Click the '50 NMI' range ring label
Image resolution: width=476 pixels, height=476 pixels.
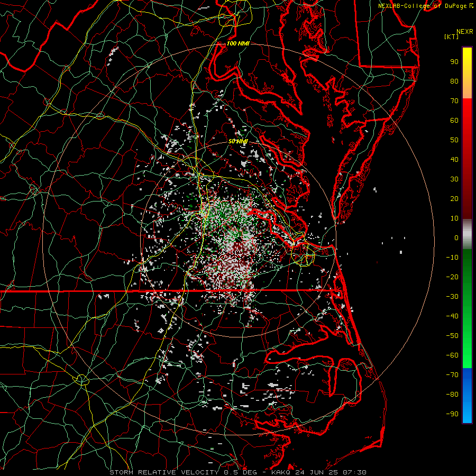pos(238,141)
